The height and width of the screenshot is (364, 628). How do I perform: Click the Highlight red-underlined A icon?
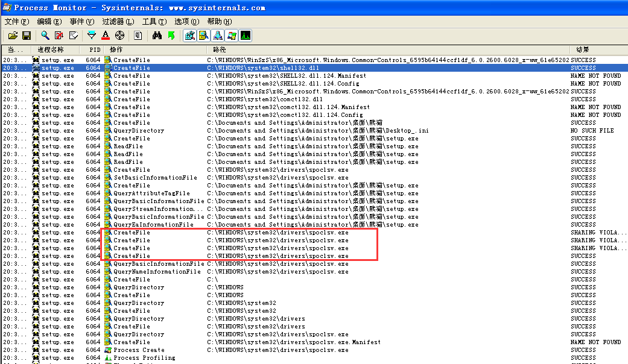(x=106, y=36)
